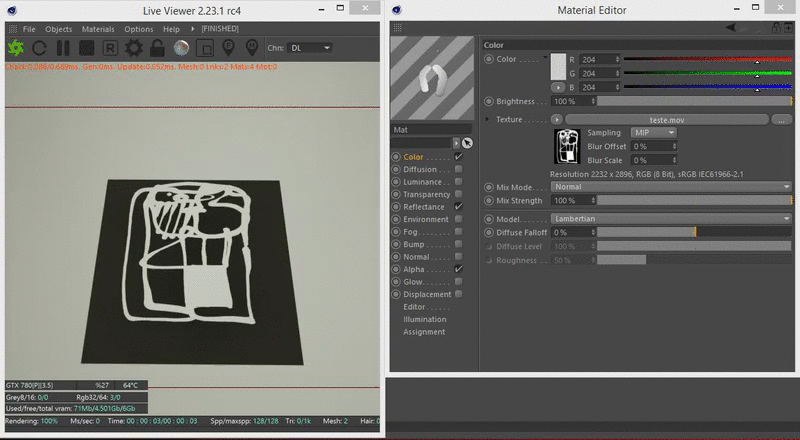This screenshot has width=800, height=440.
Task: Click the material picker M pin icon
Action: point(252,47)
